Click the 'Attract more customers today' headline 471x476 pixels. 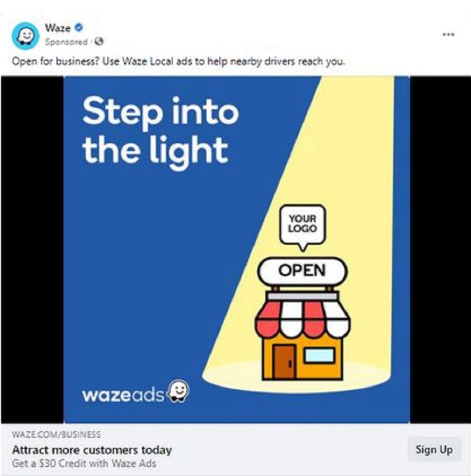click(92, 450)
